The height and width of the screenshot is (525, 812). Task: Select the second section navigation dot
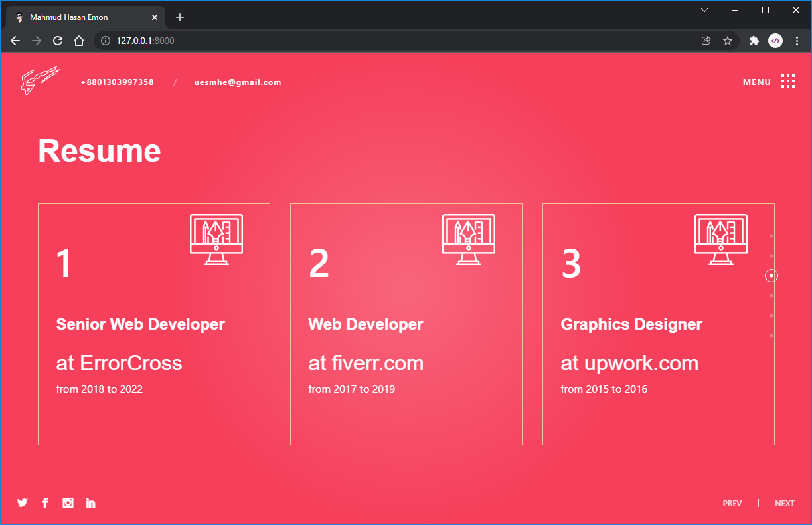tap(771, 256)
